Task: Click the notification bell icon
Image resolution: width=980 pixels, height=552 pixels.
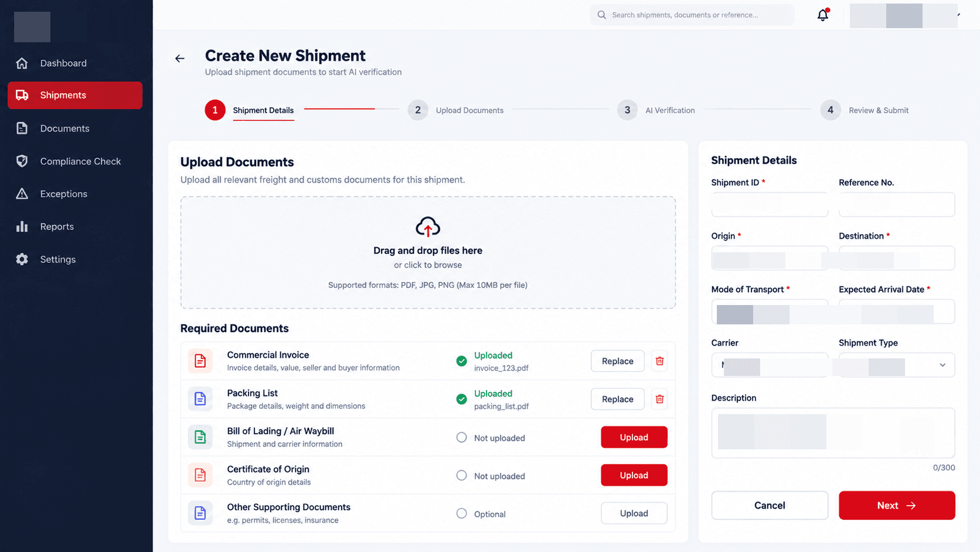Action: click(823, 15)
